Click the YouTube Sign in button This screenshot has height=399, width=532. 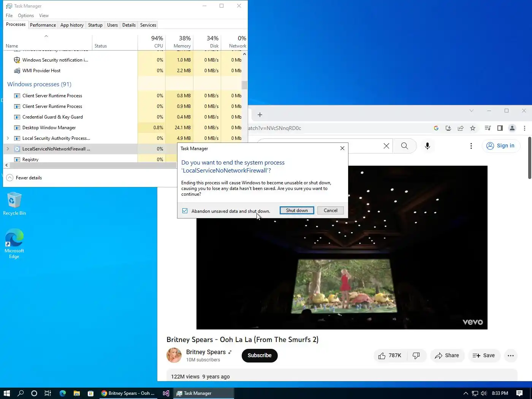(x=501, y=146)
